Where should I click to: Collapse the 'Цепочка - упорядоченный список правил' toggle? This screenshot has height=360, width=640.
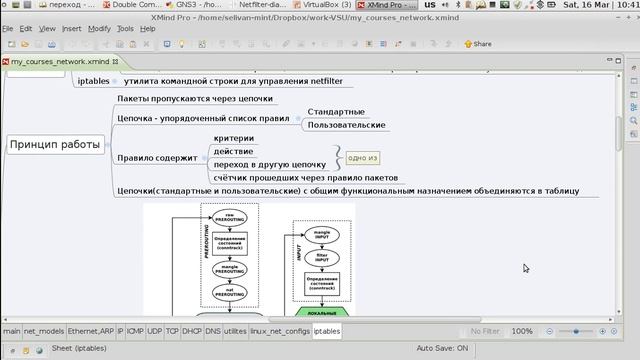click(298, 118)
